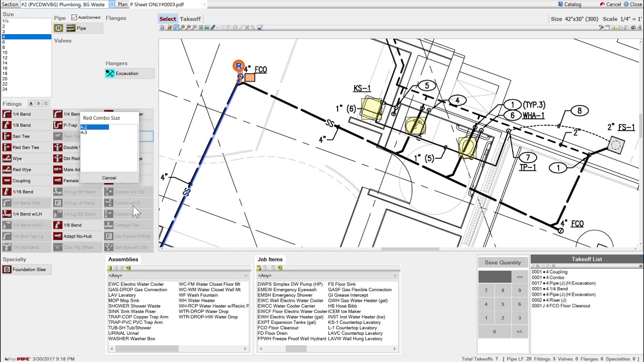Activate the highlighted zoom window tool
644x362 pixels.
point(176,28)
